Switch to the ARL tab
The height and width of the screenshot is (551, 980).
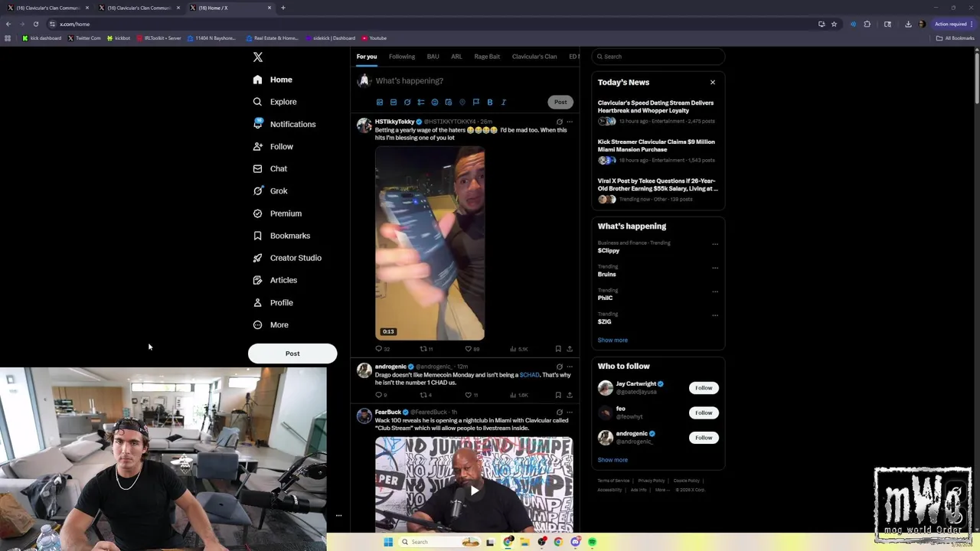(x=456, y=57)
